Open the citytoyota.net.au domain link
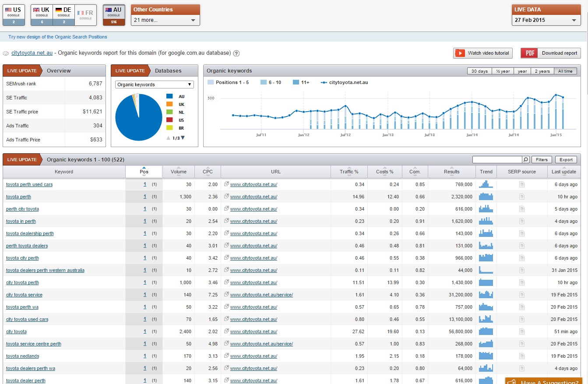 click(32, 53)
